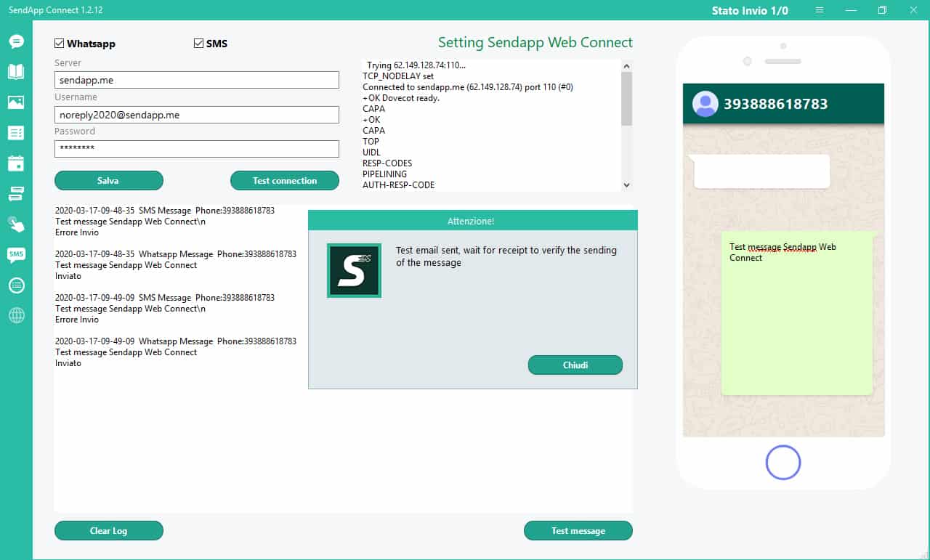This screenshot has width=930, height=560.
Task: Click the pointing hand sidebar icon
Action: click(16, 224)
